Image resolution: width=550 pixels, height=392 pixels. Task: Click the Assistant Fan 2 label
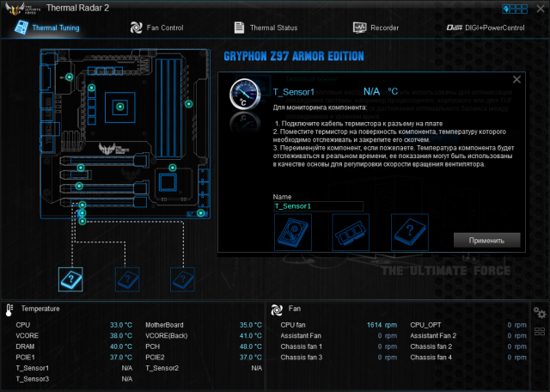point(433,336)
